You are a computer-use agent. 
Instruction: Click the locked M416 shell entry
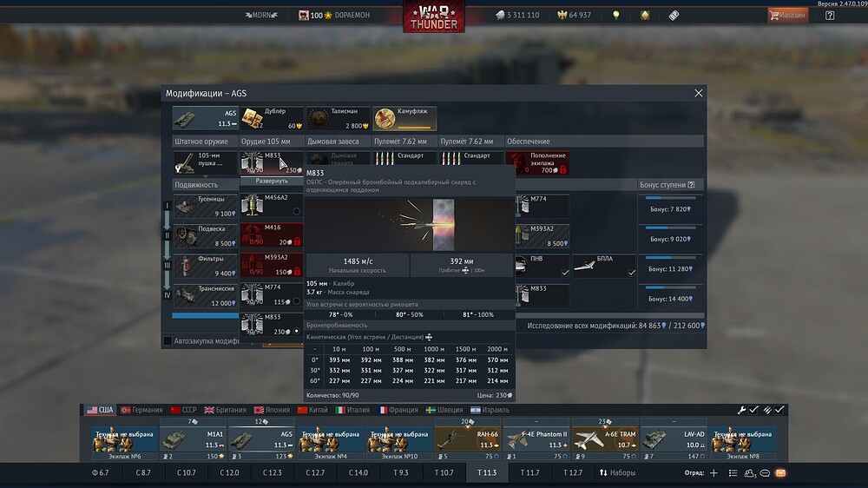272,234
